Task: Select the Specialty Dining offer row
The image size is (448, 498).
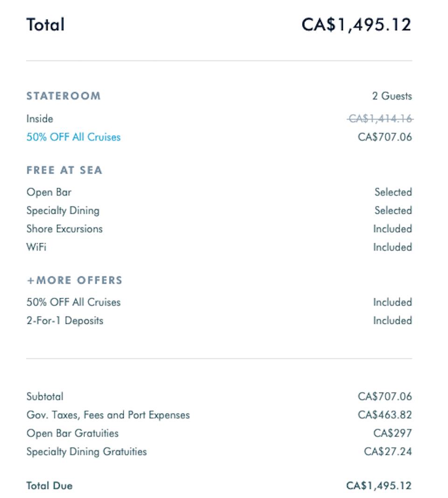Action: 219,210
